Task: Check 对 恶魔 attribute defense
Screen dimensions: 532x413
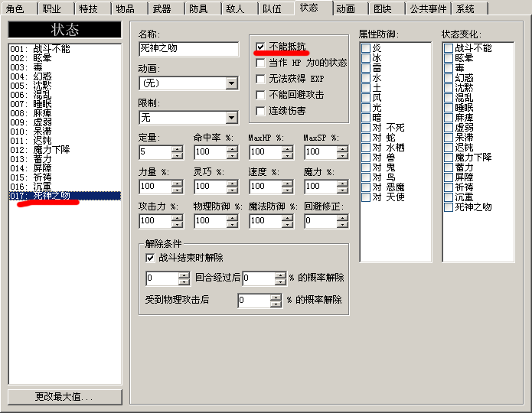Action: click(366, 187)
